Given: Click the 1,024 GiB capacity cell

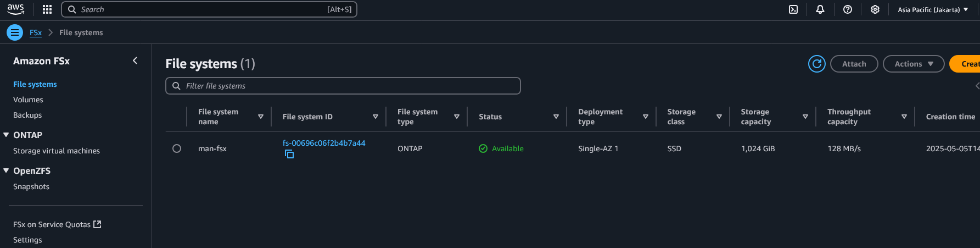Looking at the screenshot, I should (x=758, y=148).
